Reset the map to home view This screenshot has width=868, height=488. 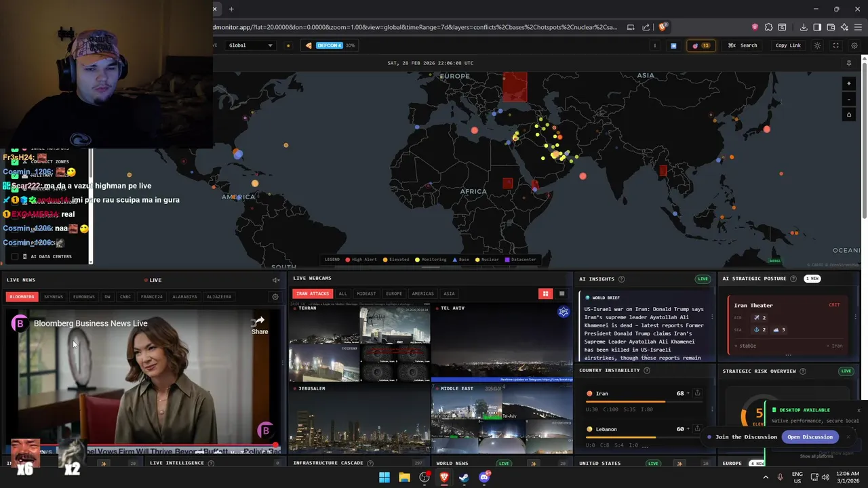pyautogui.click(x=848, y=115)
